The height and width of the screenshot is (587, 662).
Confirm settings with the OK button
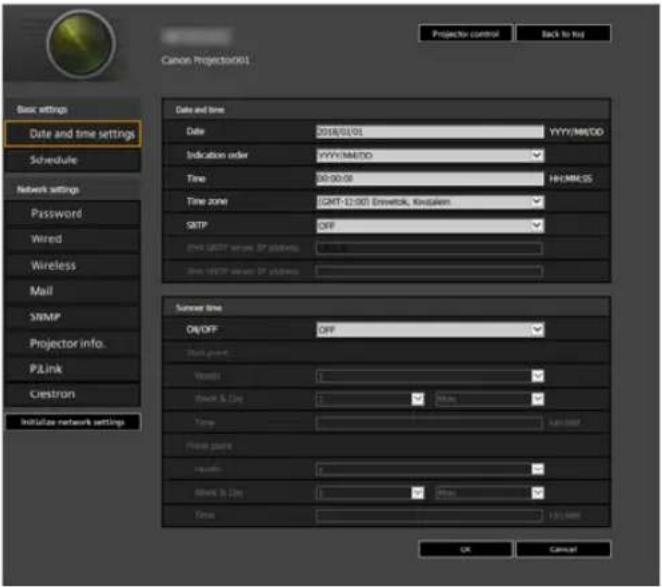click(x=466, y=549)
